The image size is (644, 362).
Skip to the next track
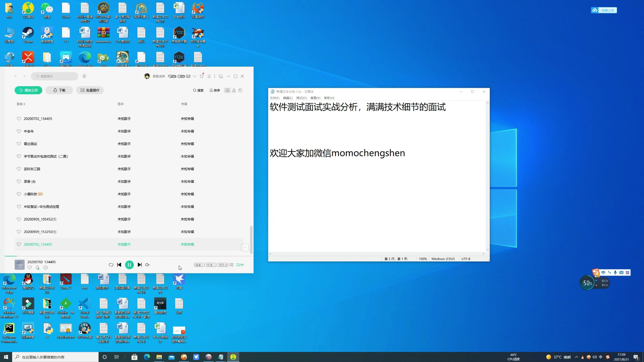(140, 265)
